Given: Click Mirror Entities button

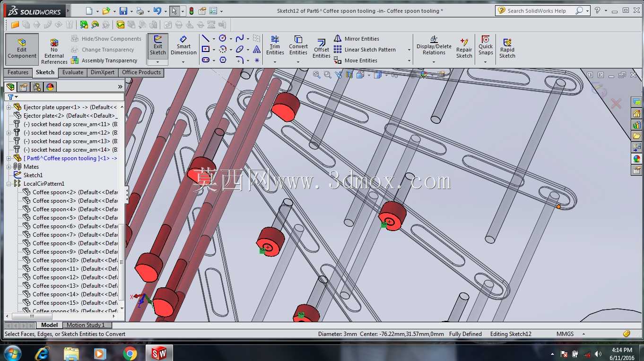Looking at the screenshot, I should click(x=357, y=39).
